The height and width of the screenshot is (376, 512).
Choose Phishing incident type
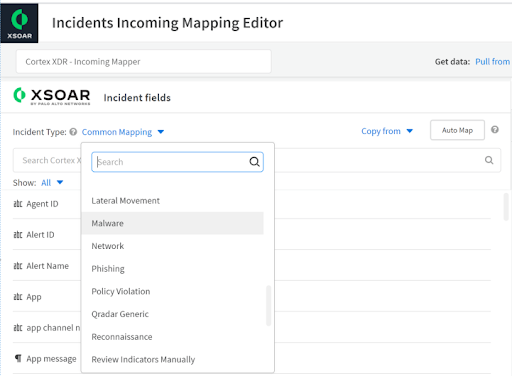(x=172, y=269)
